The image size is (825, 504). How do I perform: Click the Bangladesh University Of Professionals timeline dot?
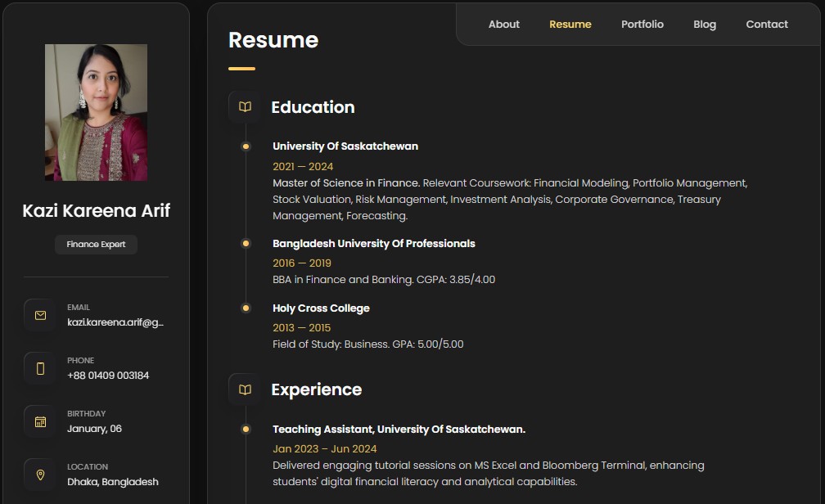point(246,244)
